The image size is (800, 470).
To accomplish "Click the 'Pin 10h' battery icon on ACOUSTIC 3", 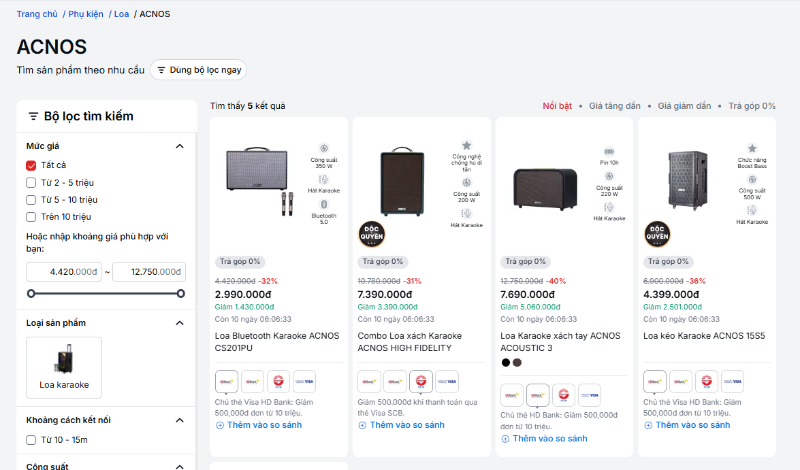I will 608,150.
